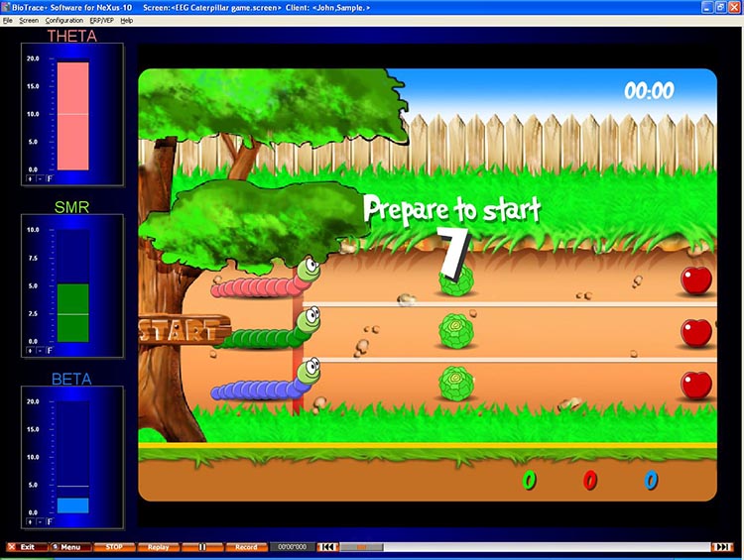Click the THETA minus scale button
Image resolution: width=744 pixels, height=560 pixels.
pos(40,178)
